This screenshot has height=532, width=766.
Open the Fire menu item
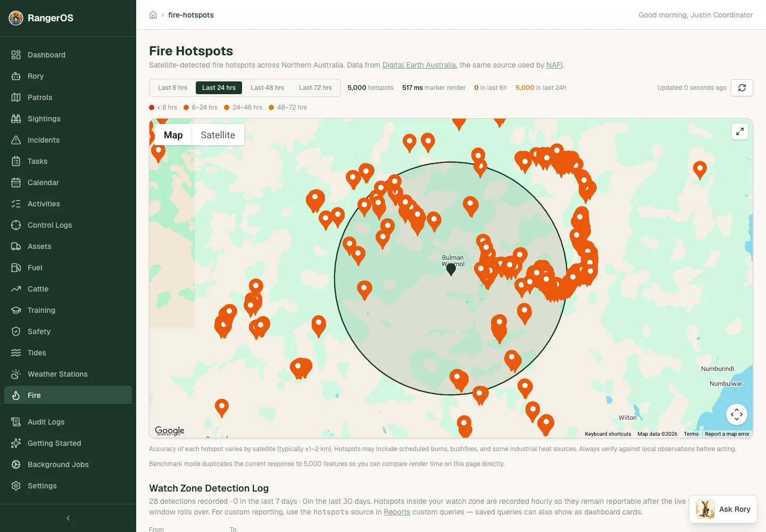68,395
